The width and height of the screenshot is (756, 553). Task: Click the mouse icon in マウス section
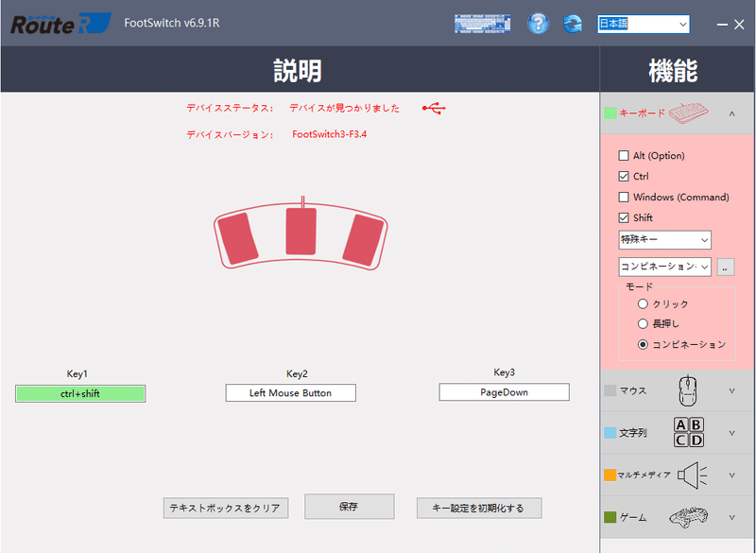point(688,390)
